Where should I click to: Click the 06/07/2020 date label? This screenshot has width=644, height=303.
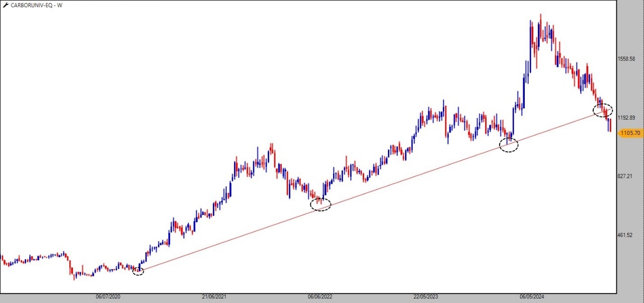108,297
